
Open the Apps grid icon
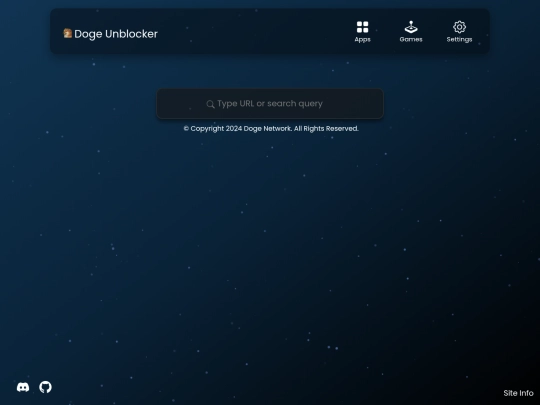click(x=362, y=27)
